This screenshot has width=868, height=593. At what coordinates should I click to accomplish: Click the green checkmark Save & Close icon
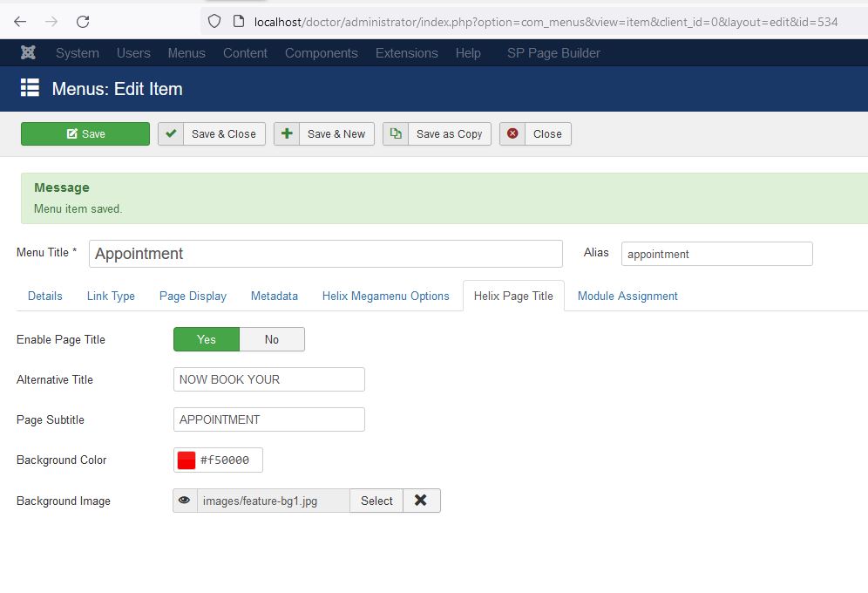(171, 133)
